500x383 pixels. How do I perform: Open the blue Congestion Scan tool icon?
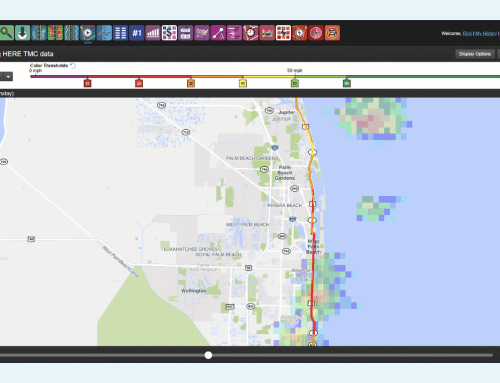pyautogui.click(x=39, y=33)
